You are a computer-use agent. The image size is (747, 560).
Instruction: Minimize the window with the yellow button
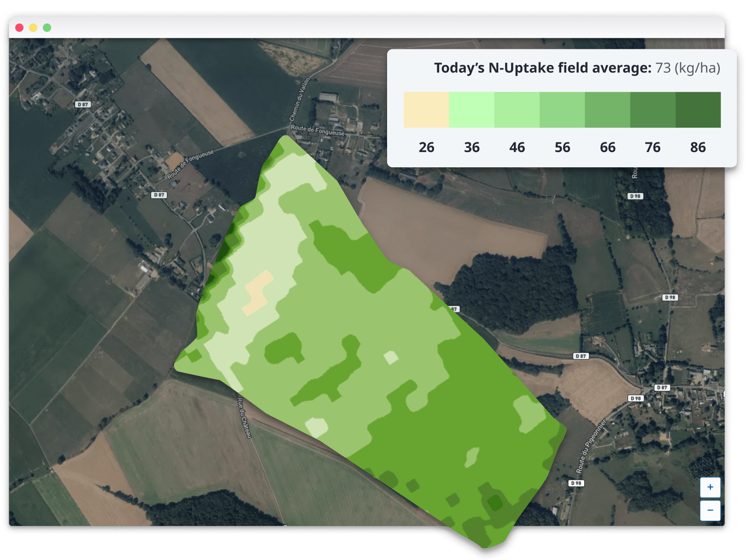pos(33,28)
